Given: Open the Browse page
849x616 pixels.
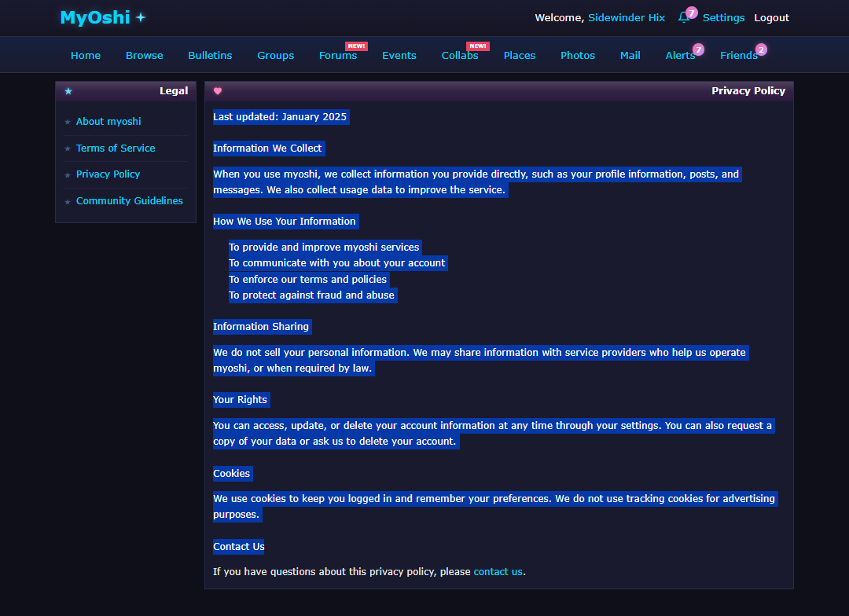Looking at the screenshot, I should [145, 55].
